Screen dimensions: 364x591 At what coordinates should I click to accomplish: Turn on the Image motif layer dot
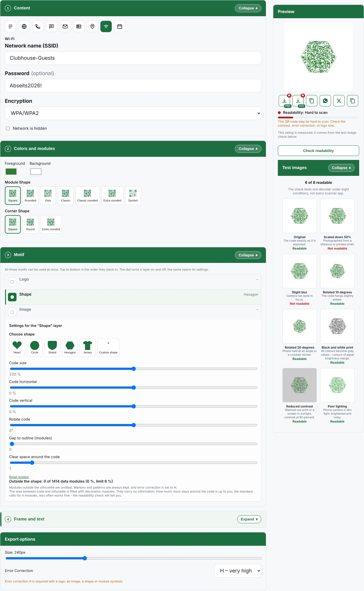coord(12,312)
